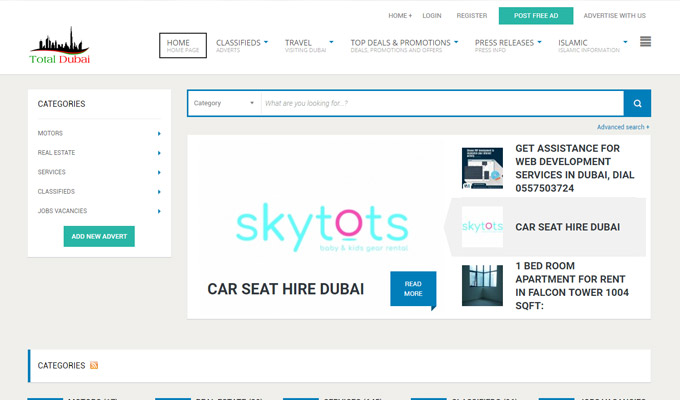Open the hamburger menu icon
This screenshot has width=680, height=400.
coord(645,42)
